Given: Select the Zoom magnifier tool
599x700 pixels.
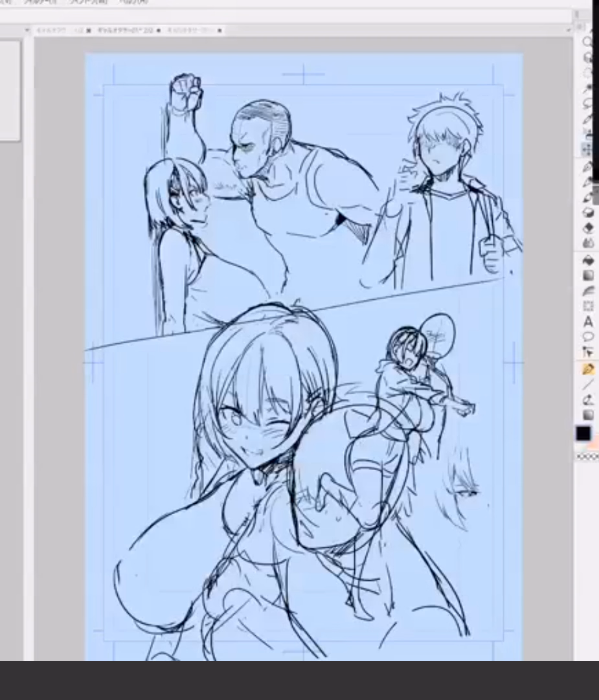Looking at the screenshot, I should point(587,42).
